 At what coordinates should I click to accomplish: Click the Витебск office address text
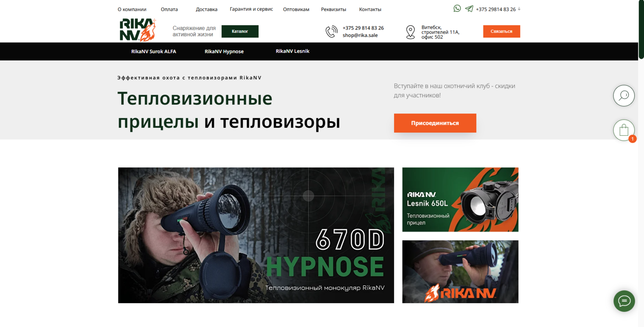click(x=440, y=32)
